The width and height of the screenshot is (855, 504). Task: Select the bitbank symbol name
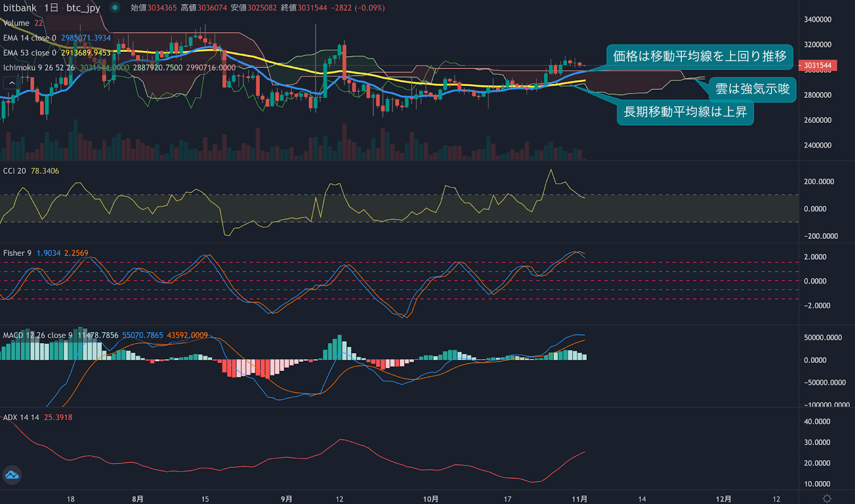pos(20,7)
